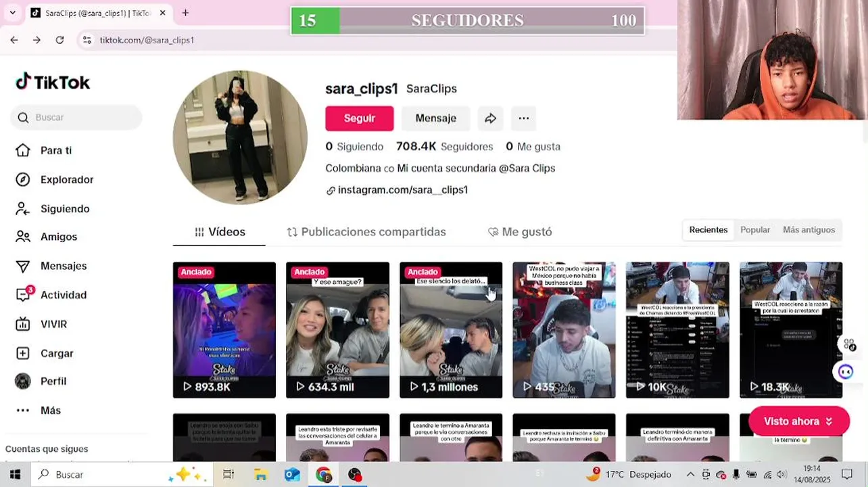Viewport: 868px width, 487px height.
Task: Click the home icon beside Para ti
Action: point(23,150)
